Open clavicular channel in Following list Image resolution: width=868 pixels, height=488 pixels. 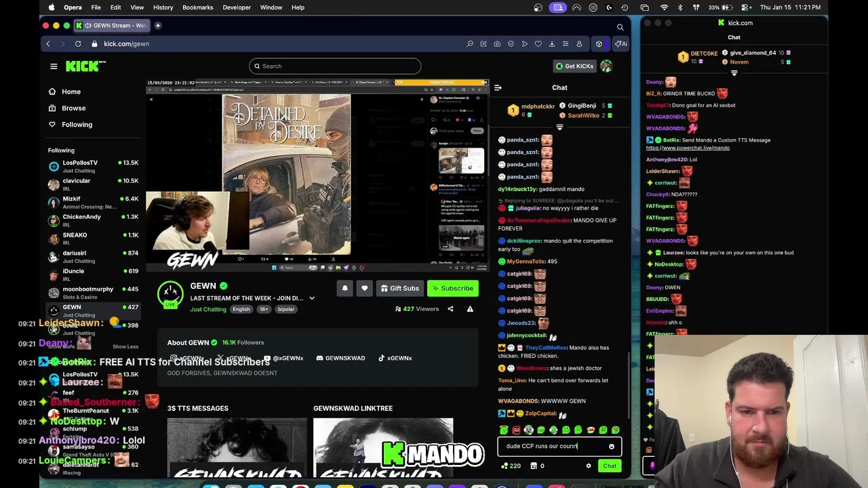click(x=93, y=184)
